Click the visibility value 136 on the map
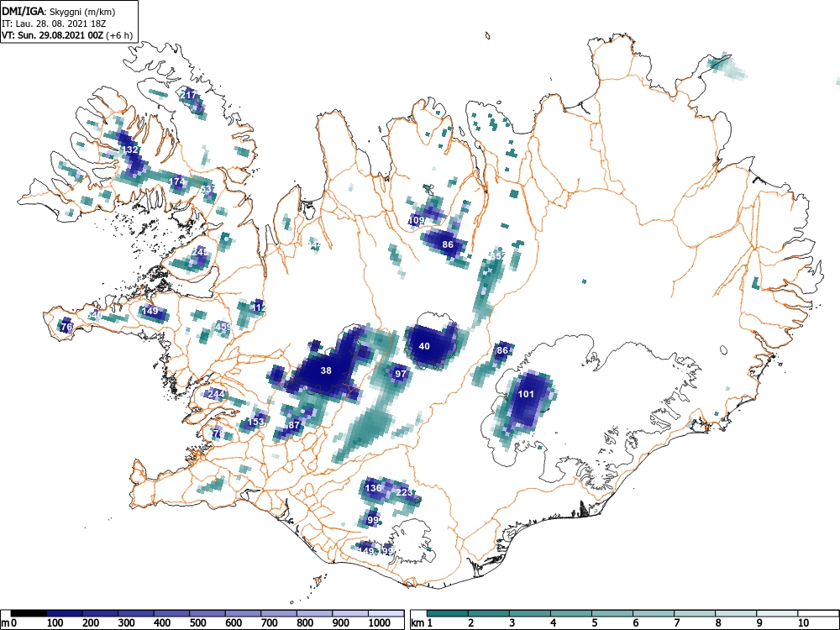The image size is (840, 630). (374, 488)
